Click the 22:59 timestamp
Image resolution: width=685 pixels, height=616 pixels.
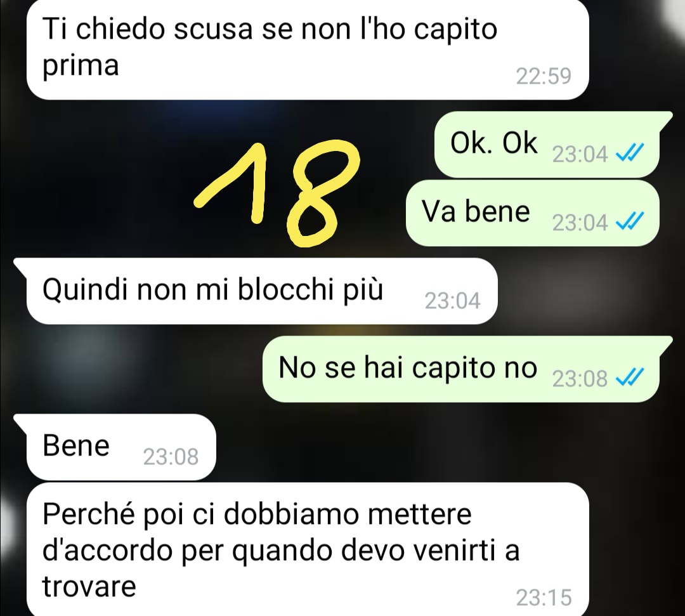click(544, 76)
